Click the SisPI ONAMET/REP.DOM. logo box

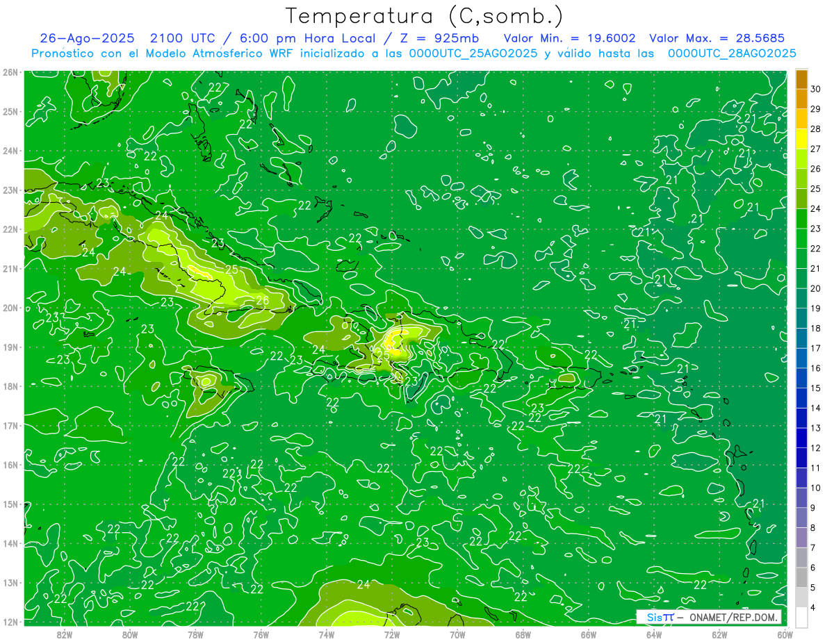(709, 617)
